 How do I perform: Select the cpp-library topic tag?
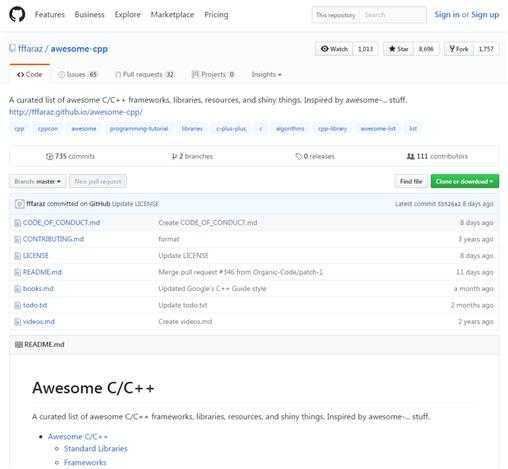[x=332, y=129]
